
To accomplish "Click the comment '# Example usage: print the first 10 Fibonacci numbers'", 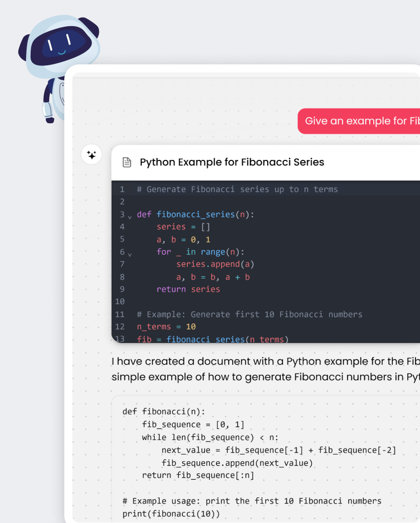I will [x=252, y=501].
